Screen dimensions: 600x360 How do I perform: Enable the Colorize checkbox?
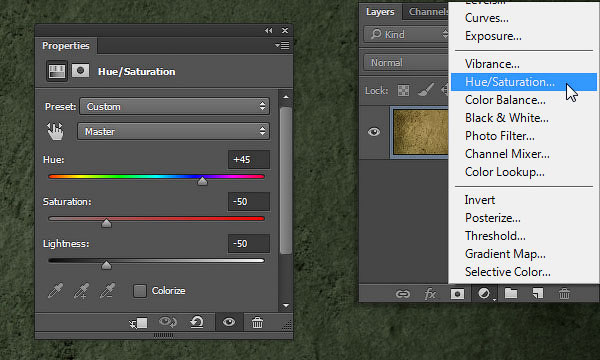coord(140,291)
